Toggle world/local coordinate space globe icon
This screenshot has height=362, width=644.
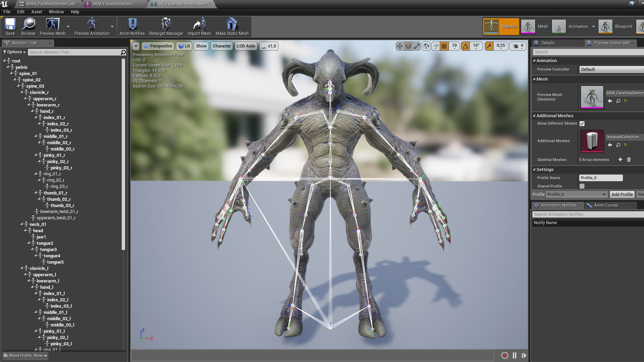click(x=426, y=46)
